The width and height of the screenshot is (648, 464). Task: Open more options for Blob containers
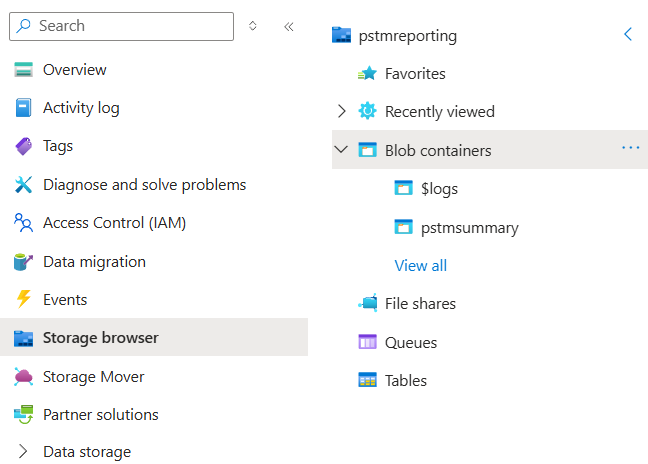point(631,148)
